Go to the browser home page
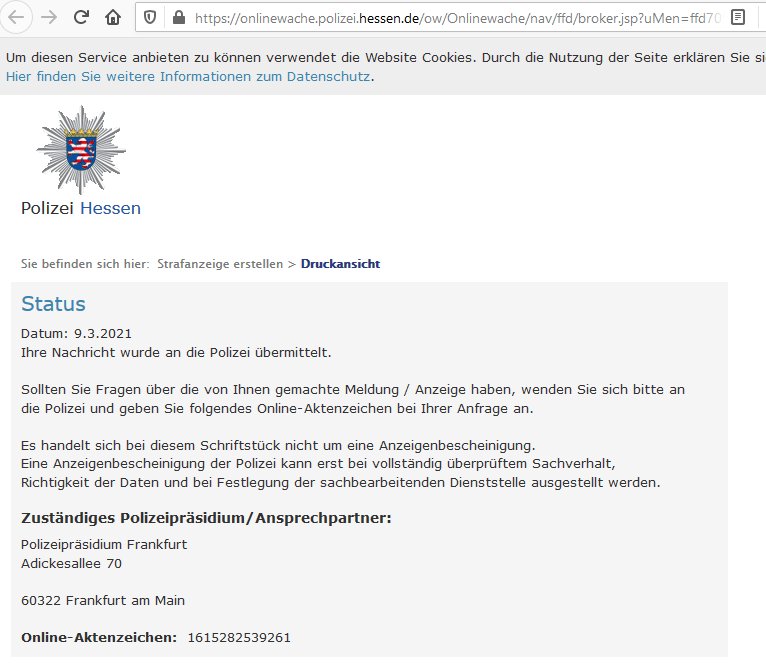Viewport: 766px width, 668px height. pyautogui.click(x=113, y=17)
